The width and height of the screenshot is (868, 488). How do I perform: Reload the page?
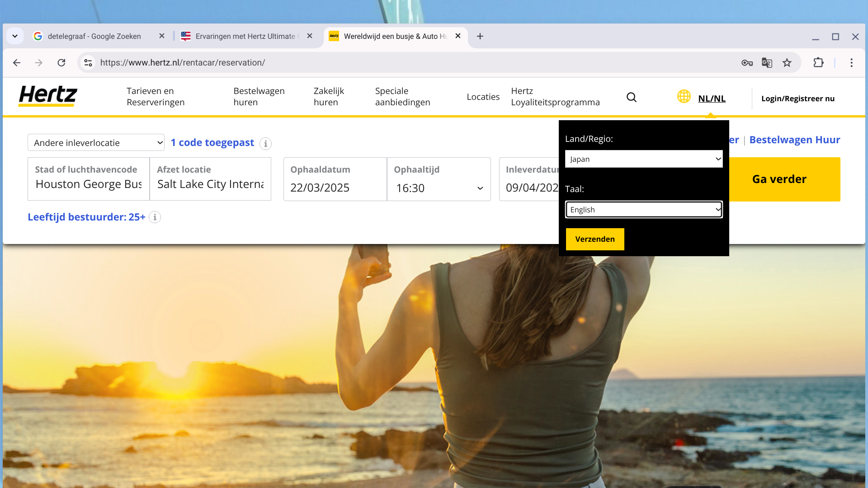click(x=61, y=63)
